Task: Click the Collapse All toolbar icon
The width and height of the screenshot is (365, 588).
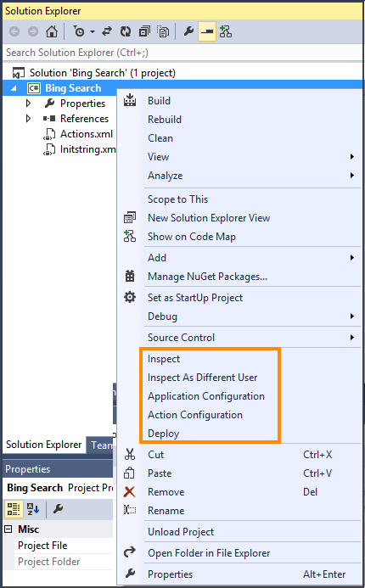Action: [x=144, y=31]
